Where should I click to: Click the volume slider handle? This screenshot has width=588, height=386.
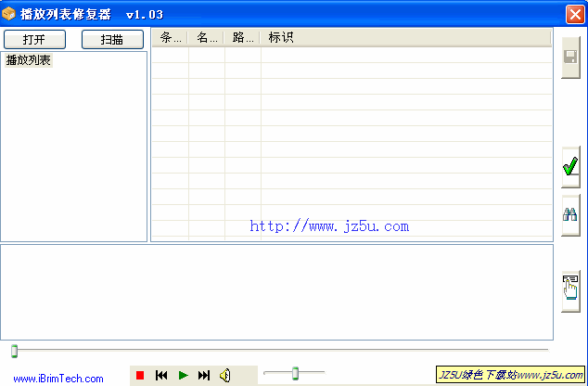[295, 373]
